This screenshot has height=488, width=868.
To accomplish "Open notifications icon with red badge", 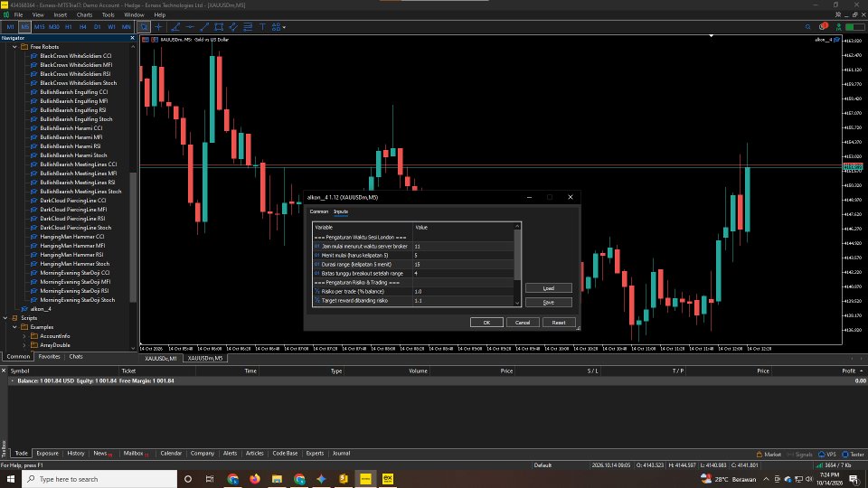I will (x=823, y=26).
